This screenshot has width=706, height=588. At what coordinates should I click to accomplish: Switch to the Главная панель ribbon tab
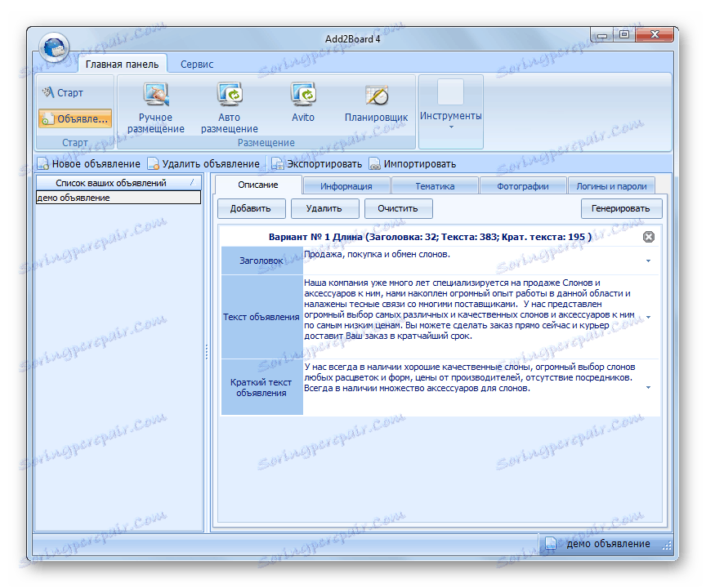[x=122, y=65]
